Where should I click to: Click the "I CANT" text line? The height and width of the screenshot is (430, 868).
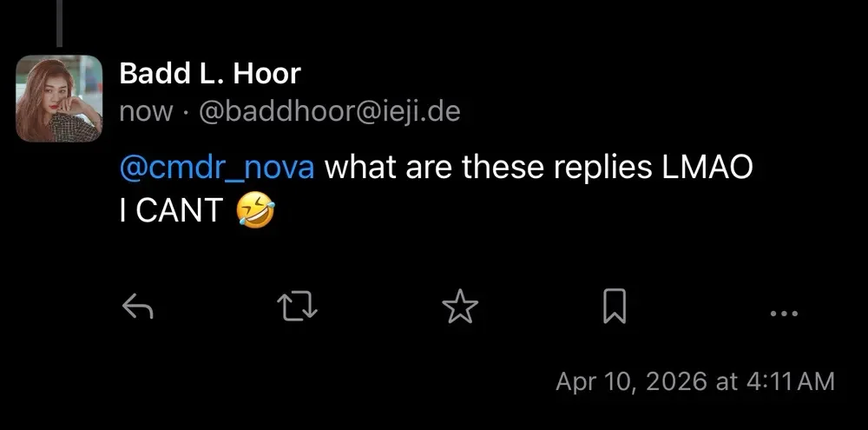170,211
